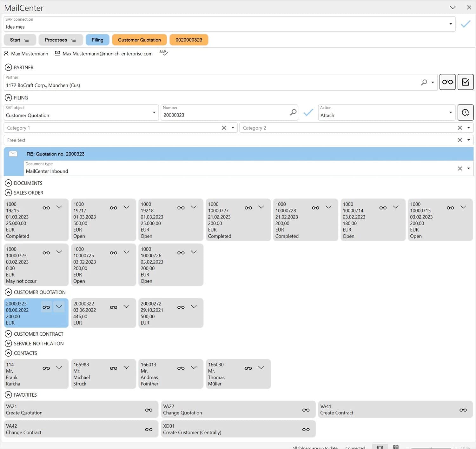Select contact Andreas Pointner

point(171,374)
